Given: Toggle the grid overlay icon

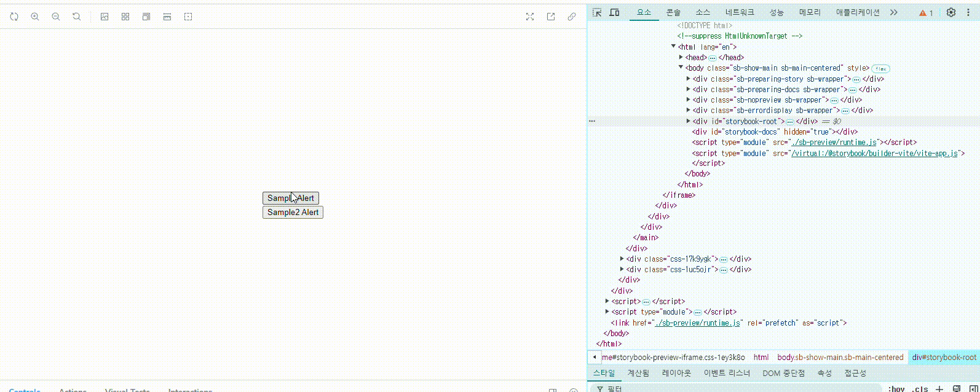Looking at the screenshot, I should click(x=125, y=17).
